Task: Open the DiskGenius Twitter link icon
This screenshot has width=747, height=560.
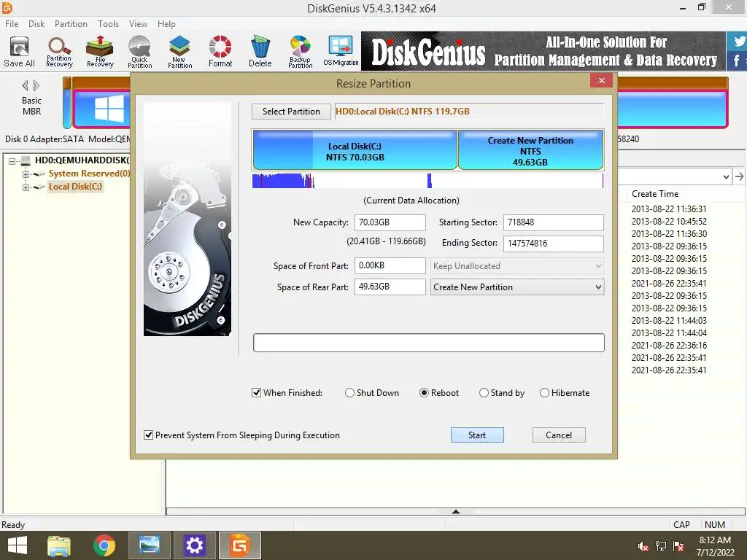Action: click(x=738, y=41)
